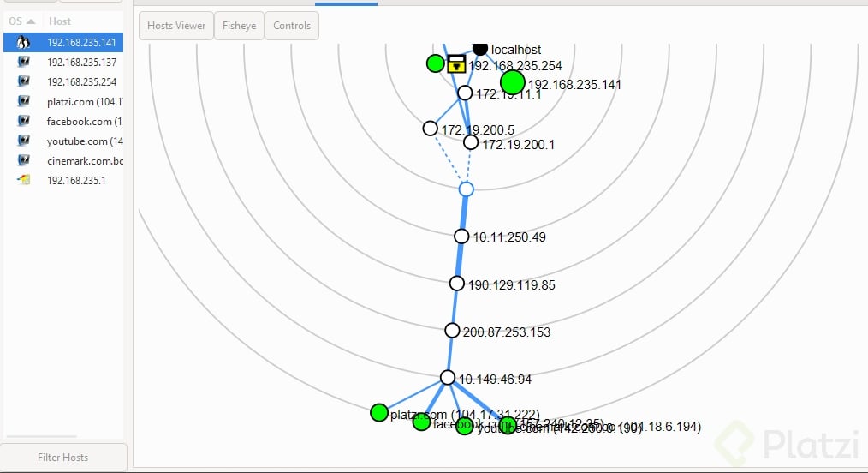868x473 pixels.
Task: Sort hosts by the OS column
Action: point(21,21)
